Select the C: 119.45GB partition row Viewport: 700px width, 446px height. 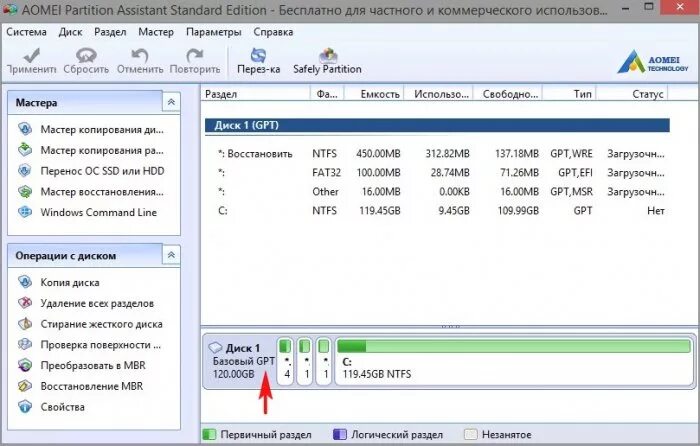[x=437, y=211]
